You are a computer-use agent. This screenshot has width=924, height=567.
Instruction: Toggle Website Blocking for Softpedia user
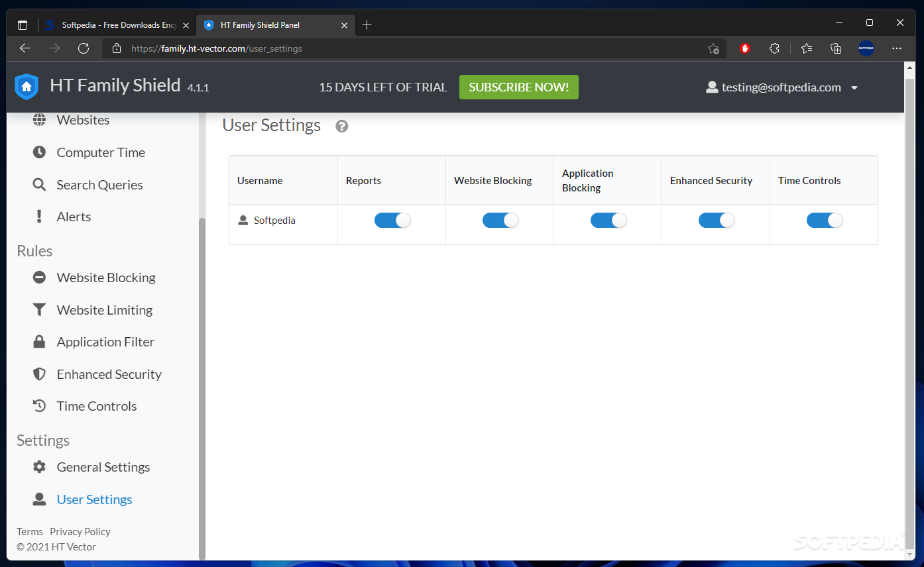pyautogui.click(x=500, y=221)
